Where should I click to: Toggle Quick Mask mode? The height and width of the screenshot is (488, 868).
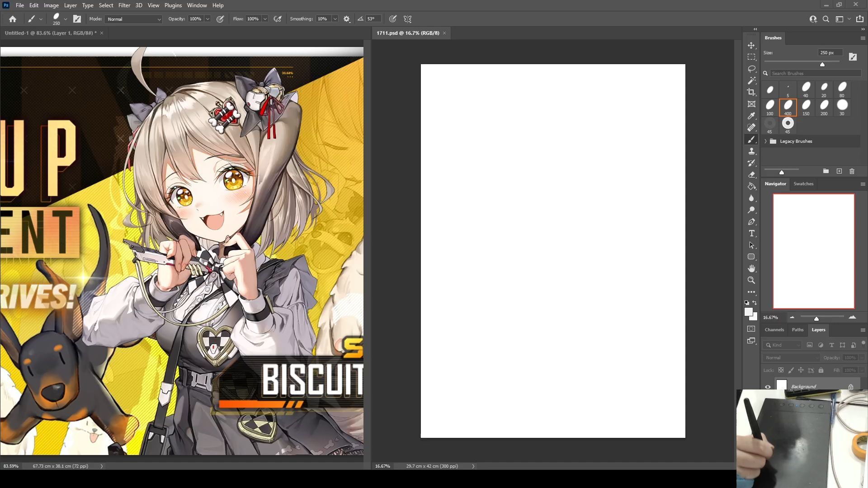click(751, 329)
